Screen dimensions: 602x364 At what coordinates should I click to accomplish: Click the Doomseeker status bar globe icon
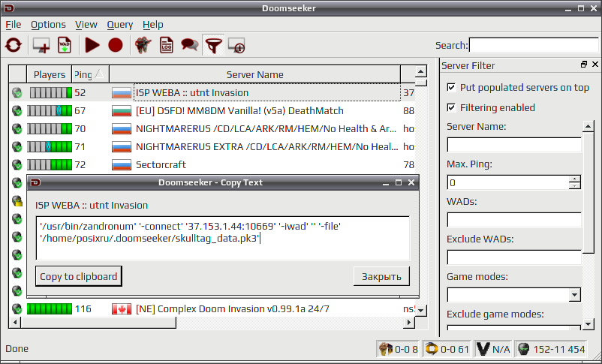(524, 349)
